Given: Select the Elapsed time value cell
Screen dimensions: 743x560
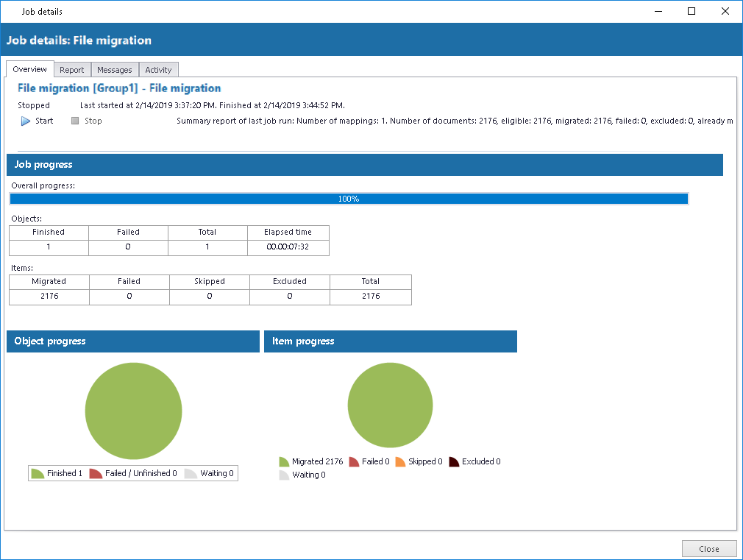Looking at the screenshot, I should coord(288,247).
